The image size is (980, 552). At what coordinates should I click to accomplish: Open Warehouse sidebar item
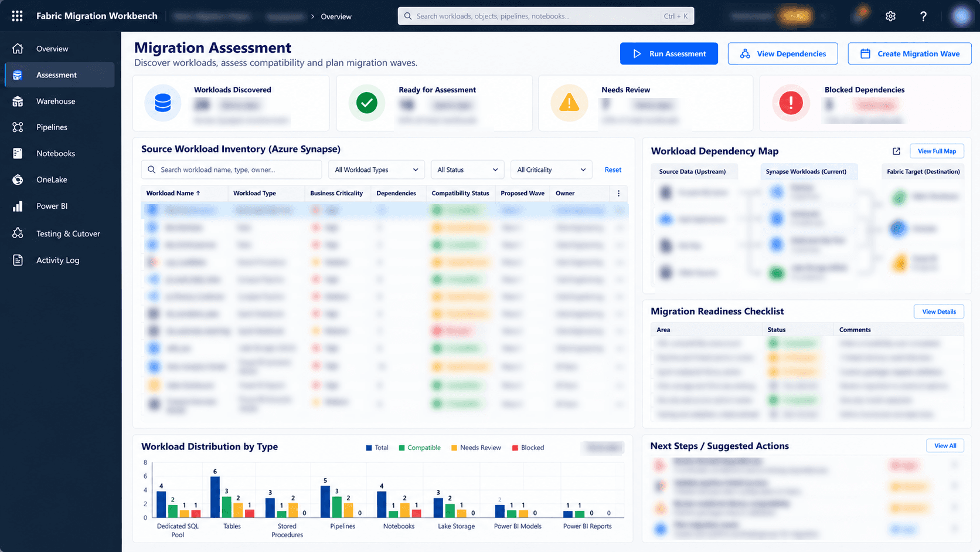(60, 101)
